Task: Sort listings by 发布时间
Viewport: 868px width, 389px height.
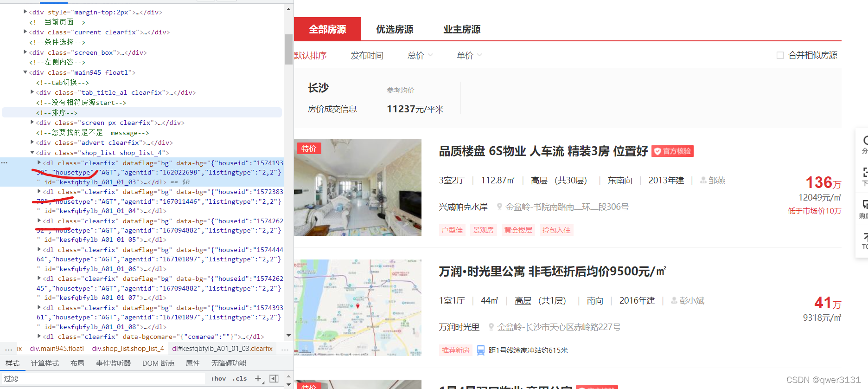Action: tap(367, 55)
